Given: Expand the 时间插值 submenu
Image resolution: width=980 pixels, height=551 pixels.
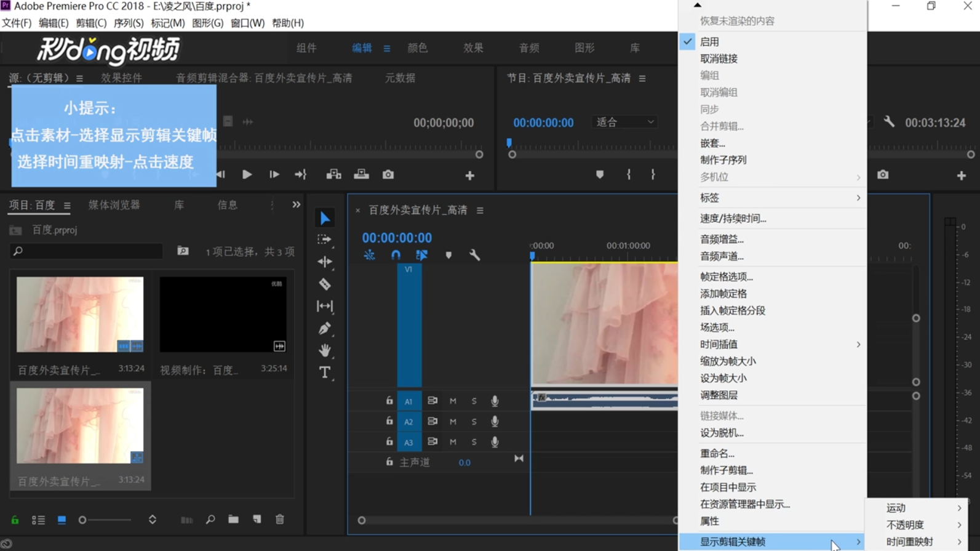Looking at the screenshot, I should pyautogui.click(x=773, y=344).
